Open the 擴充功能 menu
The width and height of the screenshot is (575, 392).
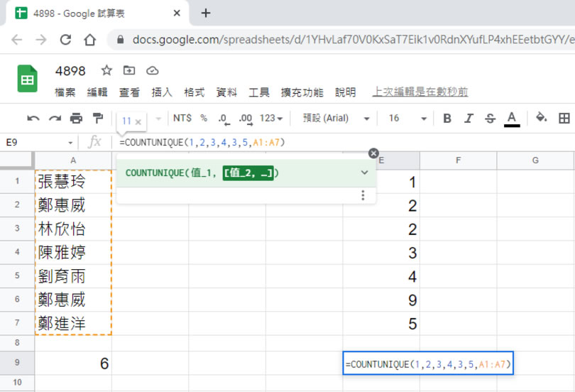pyautogui.click(x=302, y=92)
